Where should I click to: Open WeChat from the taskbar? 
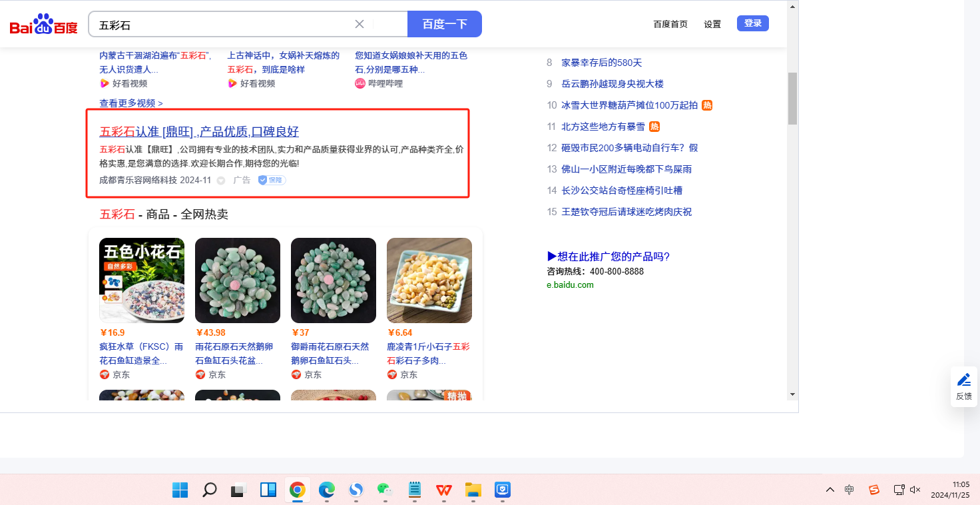pos(385,490)
